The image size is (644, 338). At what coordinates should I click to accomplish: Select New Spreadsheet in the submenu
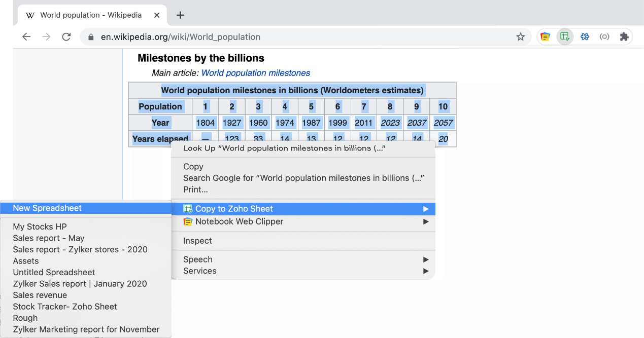click(86, 208)
